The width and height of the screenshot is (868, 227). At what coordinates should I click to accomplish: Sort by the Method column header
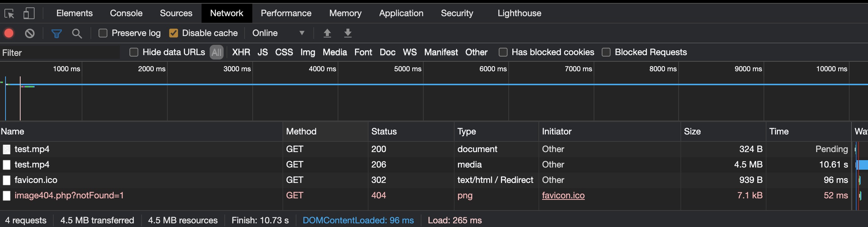coord(325,131)
